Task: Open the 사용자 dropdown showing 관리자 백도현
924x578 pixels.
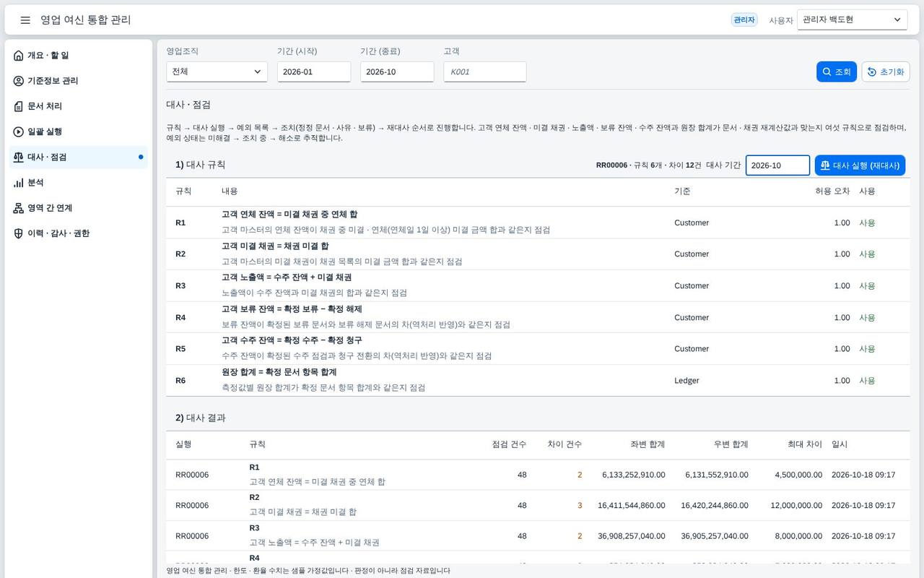Action: coord(853,20)
